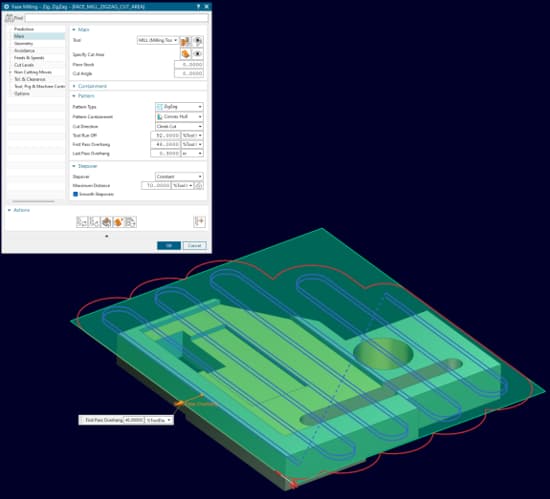Select Tol. & Clearance in navigation list

click(x=30, y=79)
